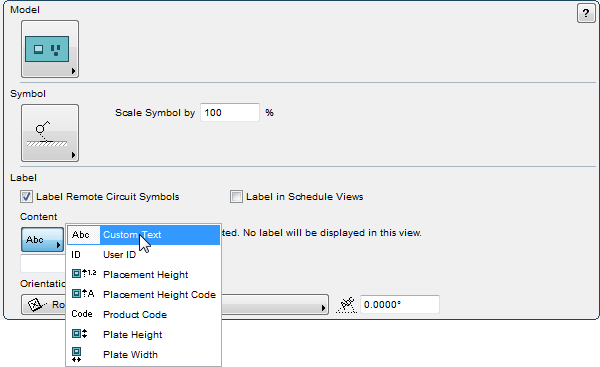
Task: Click the Plate Height icon in list
Action: pyautogui.click(x=80, y=334)
